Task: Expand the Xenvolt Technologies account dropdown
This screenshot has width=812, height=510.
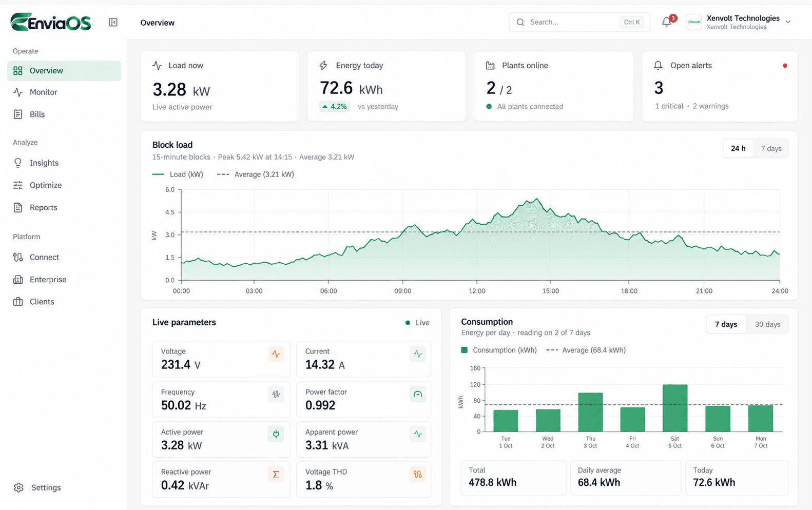Action: click(788, 22)
